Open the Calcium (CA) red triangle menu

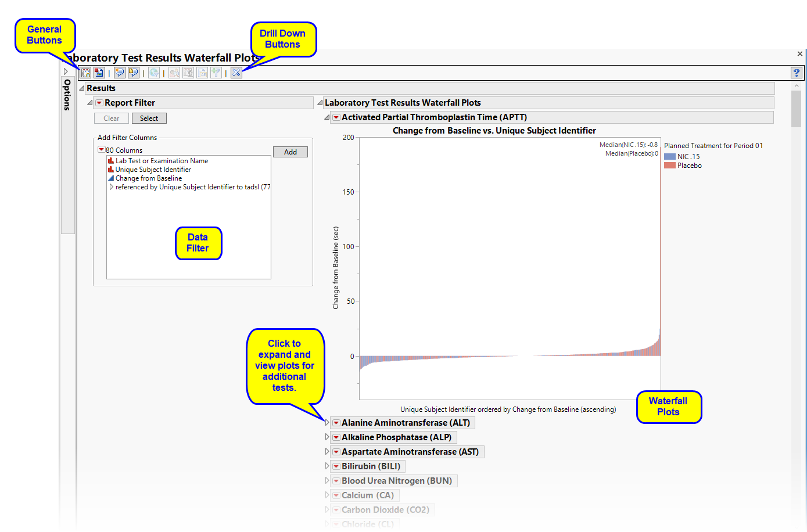[x=336, y=495]
